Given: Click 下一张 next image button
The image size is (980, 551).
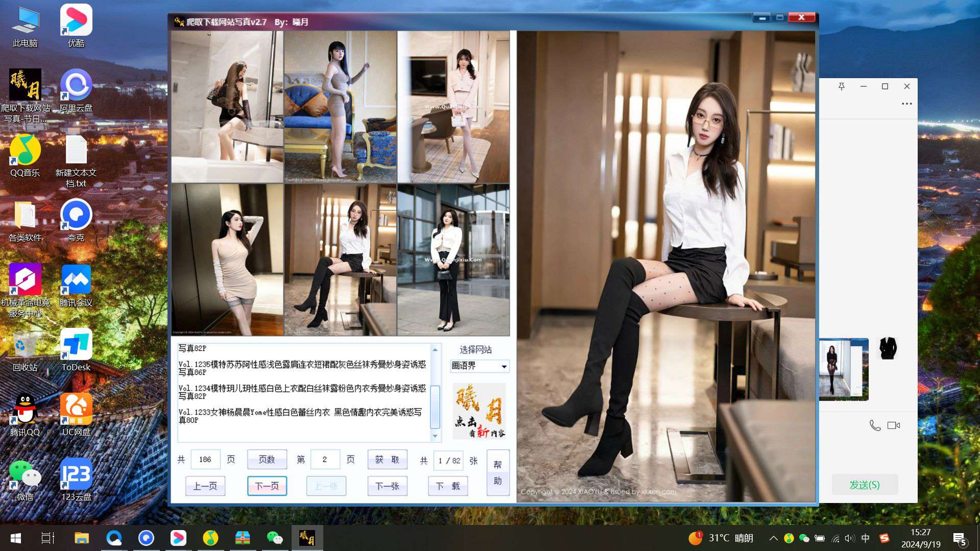Looking at the screenshot, I should point(388,486).
